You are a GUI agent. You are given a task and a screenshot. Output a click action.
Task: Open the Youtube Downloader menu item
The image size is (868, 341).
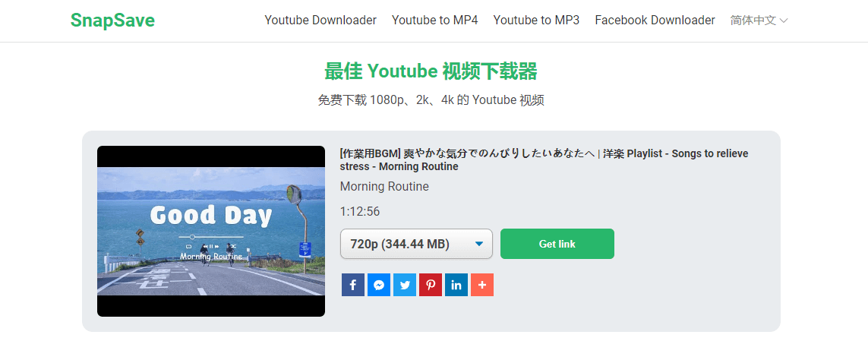click(320, 21)
